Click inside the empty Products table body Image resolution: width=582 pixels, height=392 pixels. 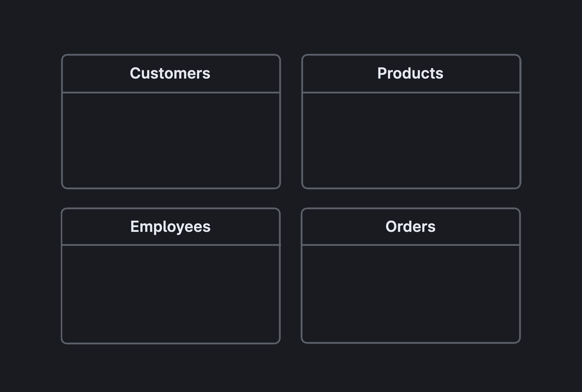pos(411,140)
